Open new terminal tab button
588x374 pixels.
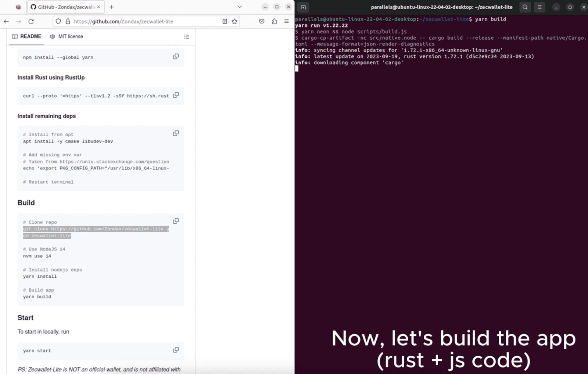point(303,7)
